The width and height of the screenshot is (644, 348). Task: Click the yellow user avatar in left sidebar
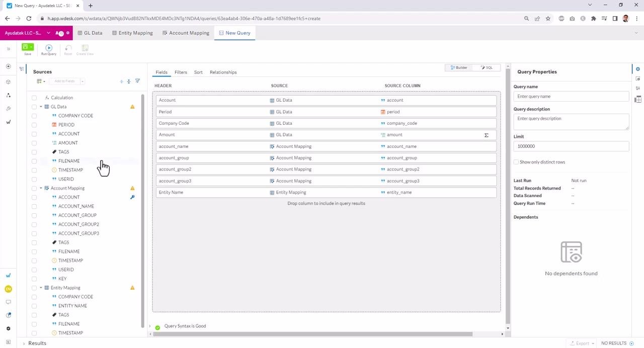[x=8, y=289]
